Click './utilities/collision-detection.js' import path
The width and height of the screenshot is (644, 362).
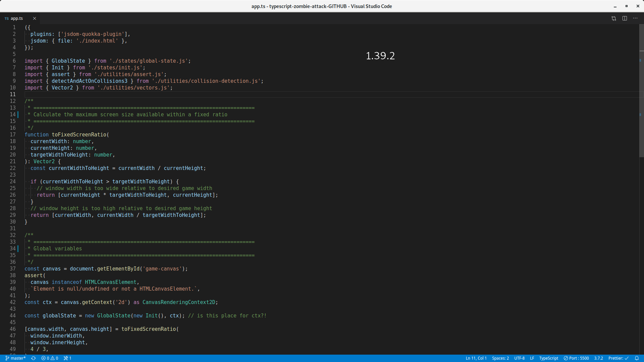pyautogui.click(x=206, y=81)
